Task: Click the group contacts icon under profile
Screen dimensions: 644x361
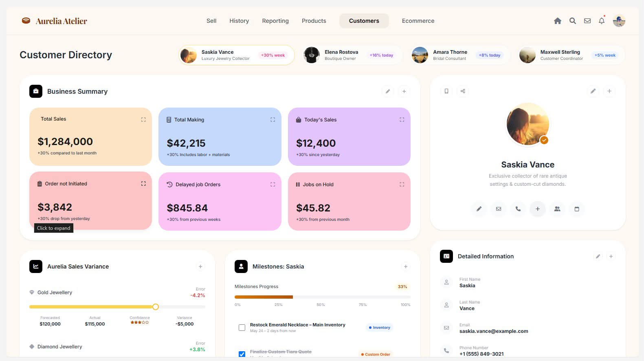Action: [557, 209]
